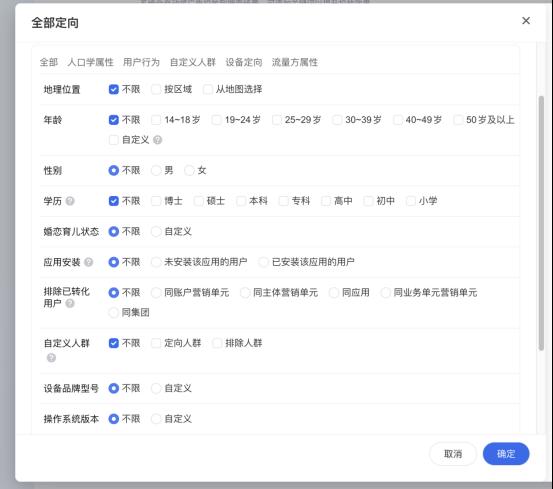Switch to the 自定义人群 tab

pos(193,62)
